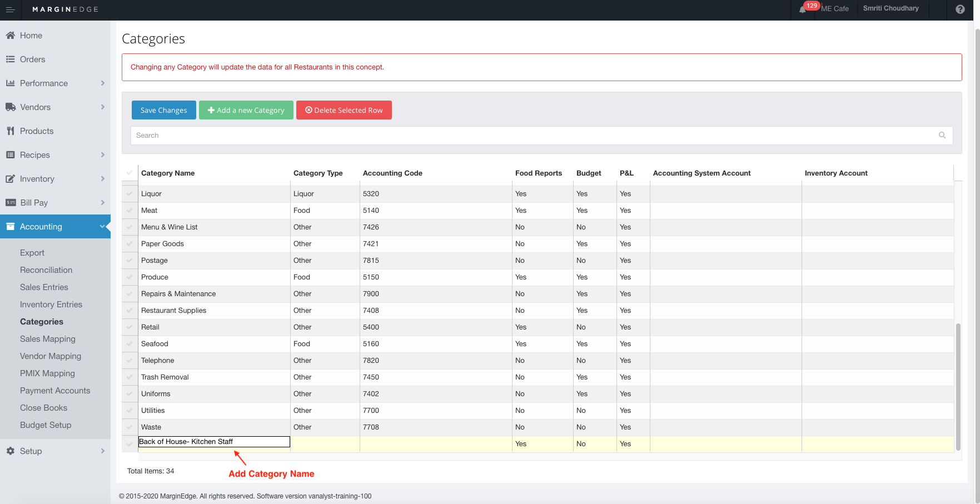
Task: Tick the checkbox for Paper Goods row
Action: click(x=130, y=244)
